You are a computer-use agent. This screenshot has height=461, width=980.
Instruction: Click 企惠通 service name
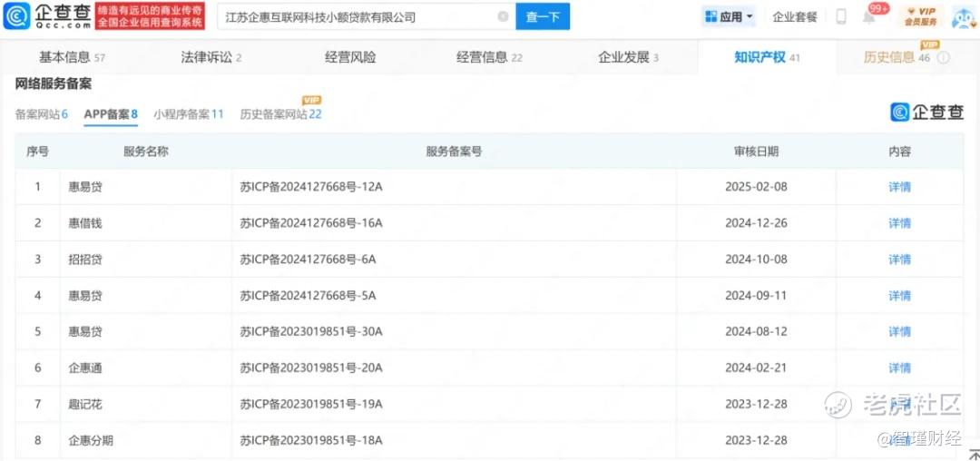[85, 368]
